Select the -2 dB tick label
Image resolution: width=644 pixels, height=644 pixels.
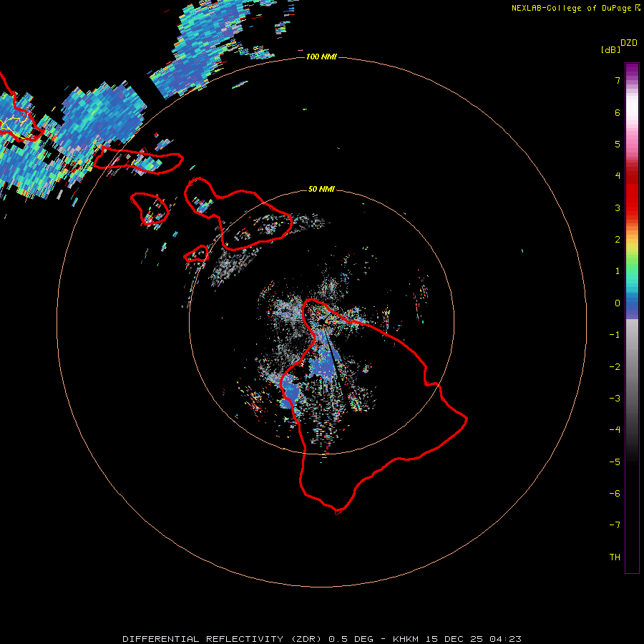615,367
